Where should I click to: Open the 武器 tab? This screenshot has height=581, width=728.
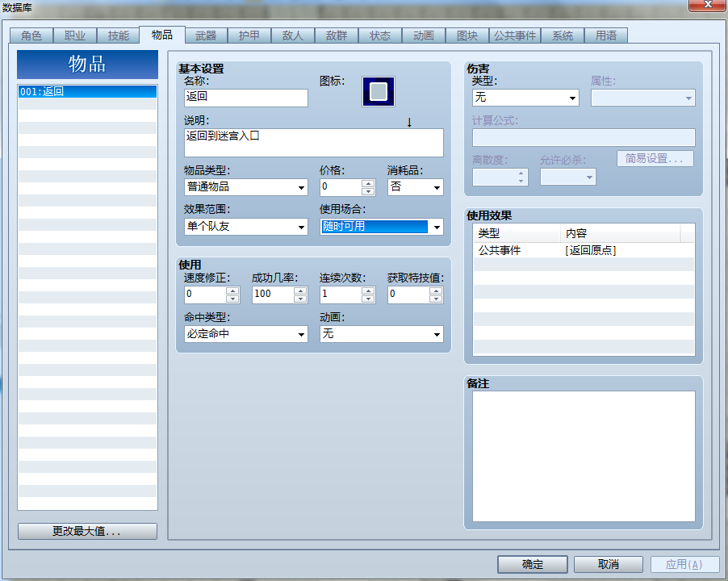pyautogui.click(x=206, y=36)
